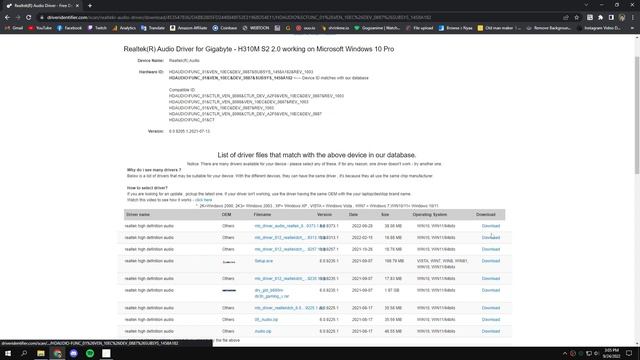Screen dimensions: 640x360
Task: Open the Chrome three-dot menu
Action: pyautogui.click(x=633, y=18)
